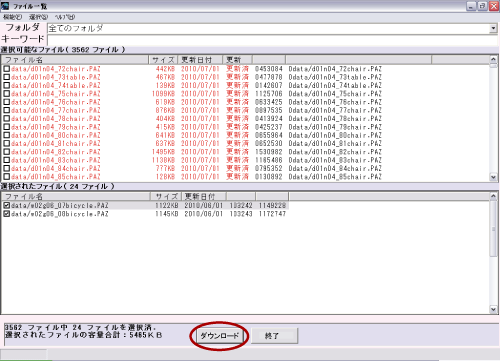
Task: Tick the d01n04_82chair.PAZ checkbox
Action: [6, 152]
